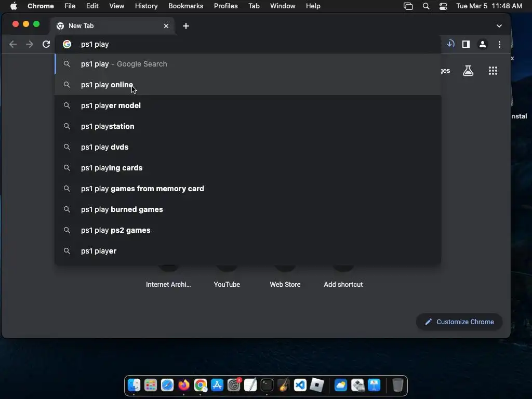Click the screen mirroring menu bar icon
The width and height of the screenshot is (532, 399).
tap(408, 6)
